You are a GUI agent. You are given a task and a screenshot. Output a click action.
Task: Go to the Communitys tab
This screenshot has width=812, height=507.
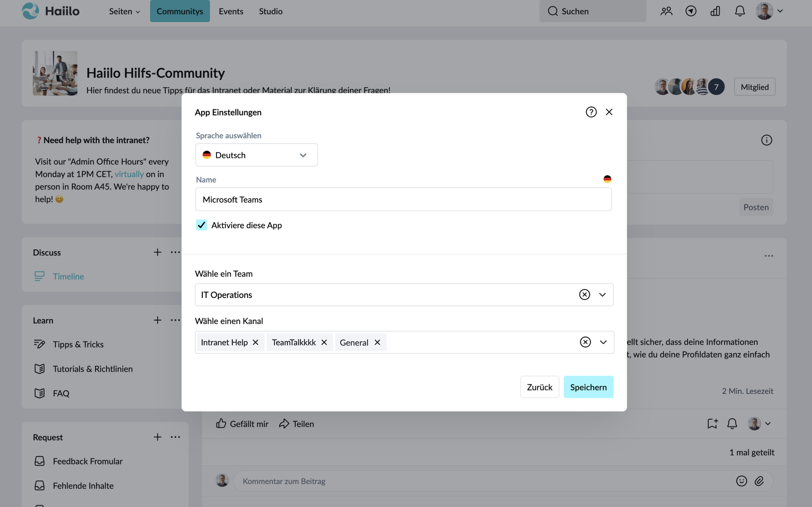(180, 11)
